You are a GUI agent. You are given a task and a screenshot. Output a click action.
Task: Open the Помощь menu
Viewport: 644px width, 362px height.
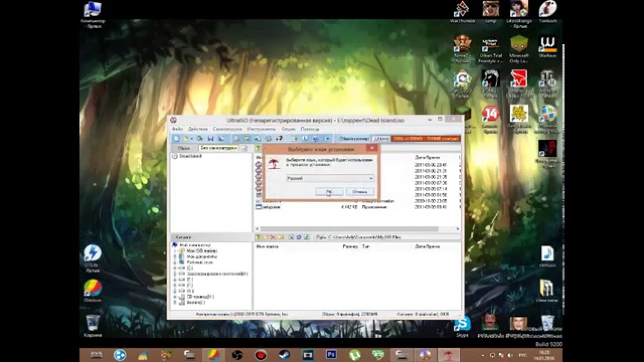[x=310, y=129]
